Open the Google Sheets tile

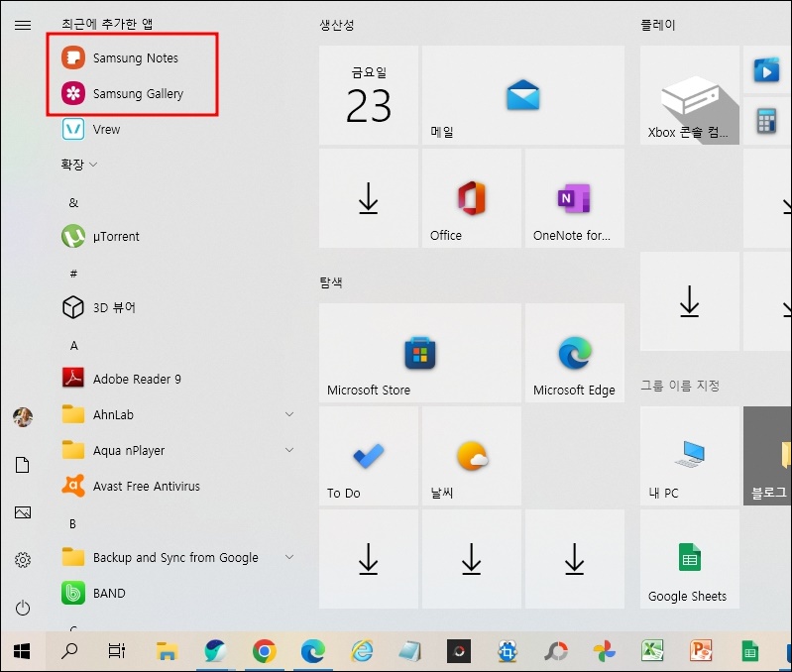pos(690,558)
